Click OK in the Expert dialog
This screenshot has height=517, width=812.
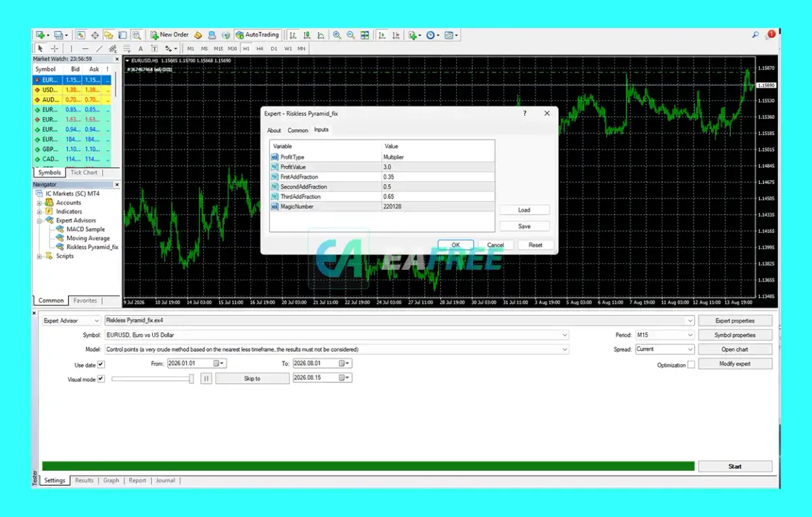tap(455, 245)
